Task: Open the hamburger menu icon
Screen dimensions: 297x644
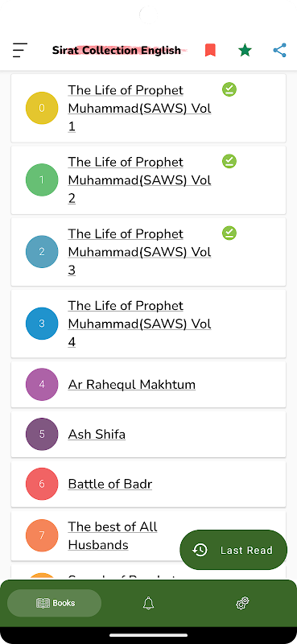Action: click(x=19, y=50)
